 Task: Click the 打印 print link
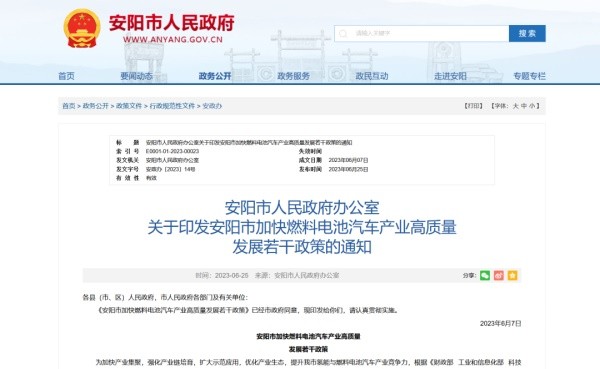pyautogui.click(x=473, y=106)
